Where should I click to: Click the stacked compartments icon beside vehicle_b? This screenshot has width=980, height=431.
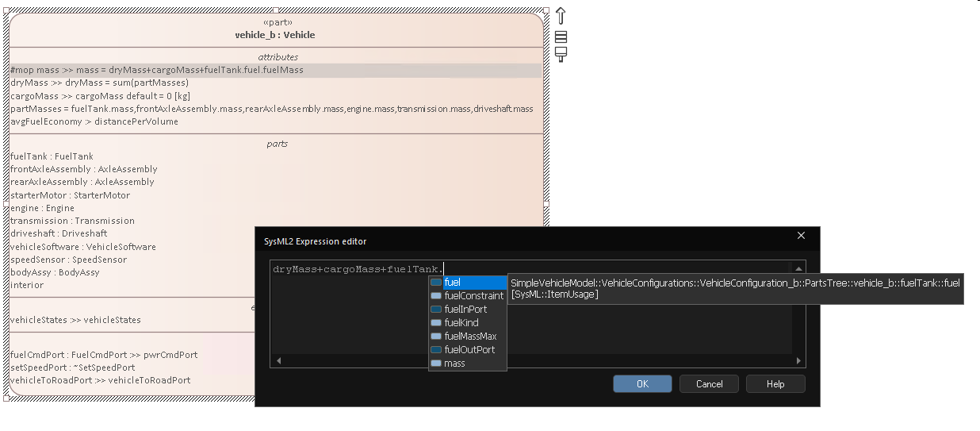click(x=561, y=37)
